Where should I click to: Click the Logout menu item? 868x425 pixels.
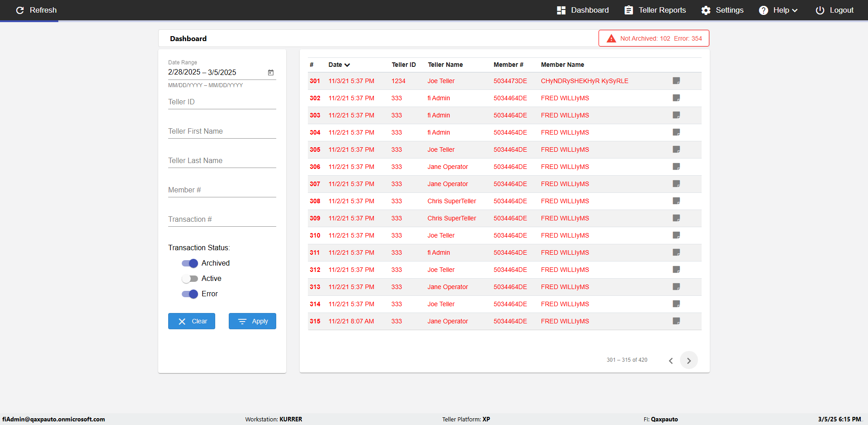(835, 10)
